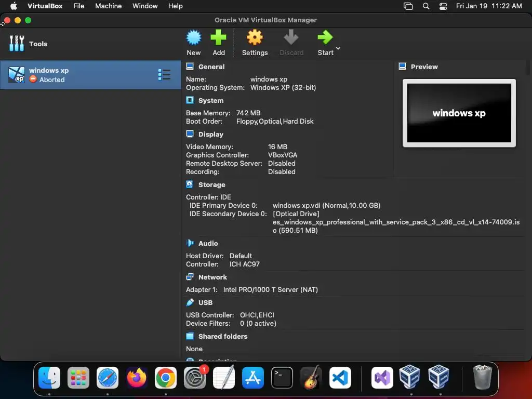Open the Display settings header link
Image resolution: width=532 pixels, height=399 pixels.
[x=211, y=135]
